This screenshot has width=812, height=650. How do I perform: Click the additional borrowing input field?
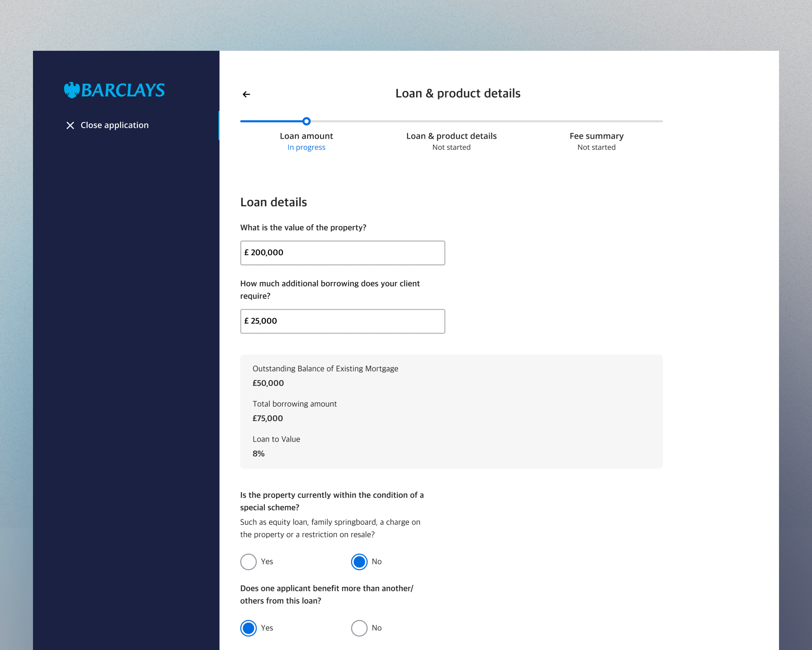[x=343, y=322]
